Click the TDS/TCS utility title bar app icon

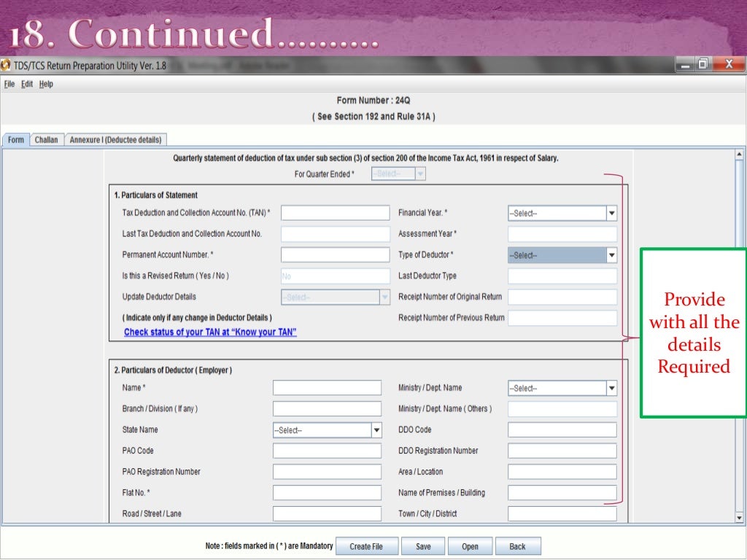(x=5, y=65)
